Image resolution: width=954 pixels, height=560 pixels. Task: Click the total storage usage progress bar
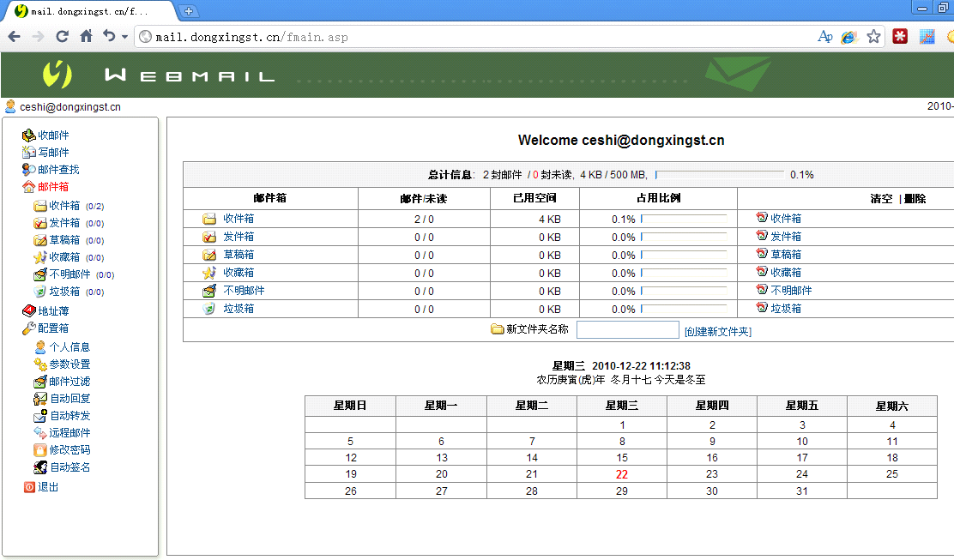(719, 175)
